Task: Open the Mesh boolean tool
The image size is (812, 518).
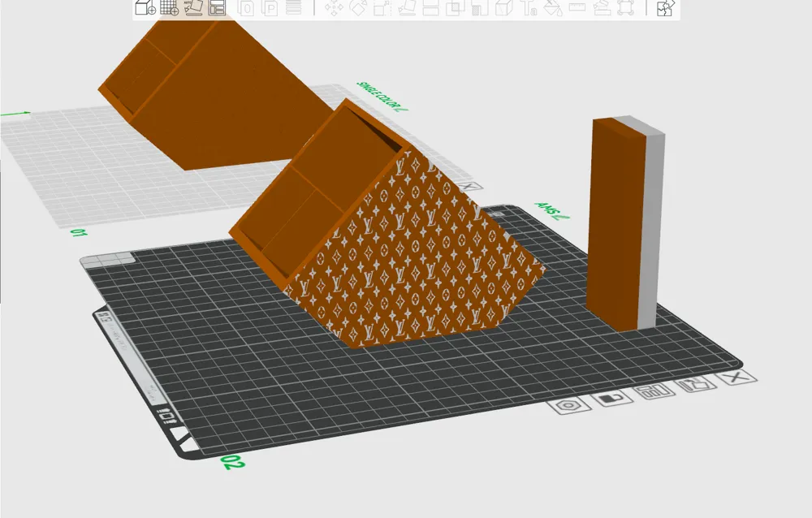Action: [455, 7]
